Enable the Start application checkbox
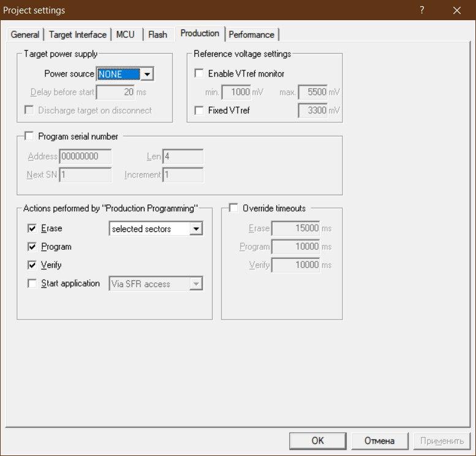Screen dimensions: 476x456 [32, 283]
